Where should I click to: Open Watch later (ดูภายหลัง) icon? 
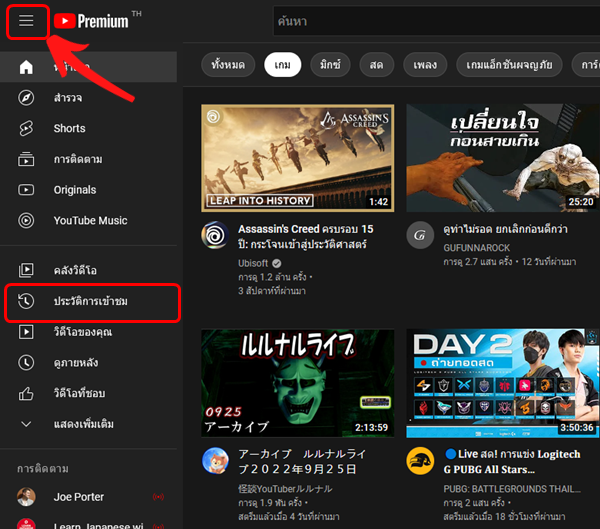coord(26,362)
